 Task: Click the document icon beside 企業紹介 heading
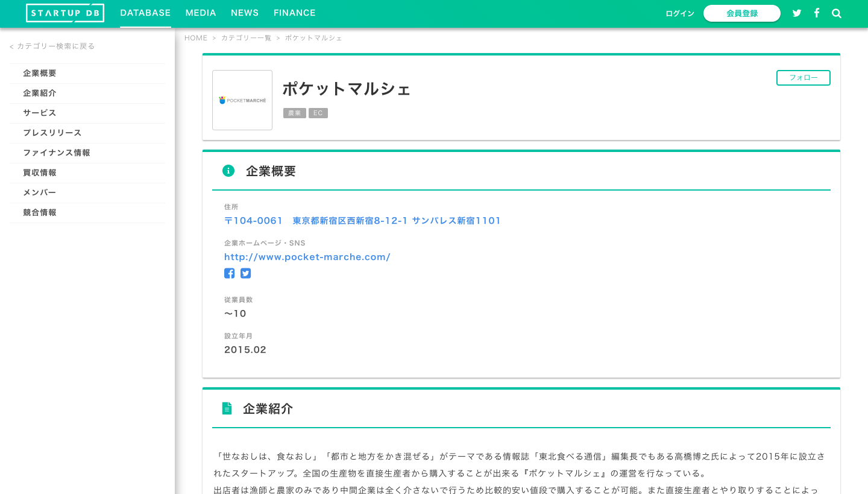(227, 408)
